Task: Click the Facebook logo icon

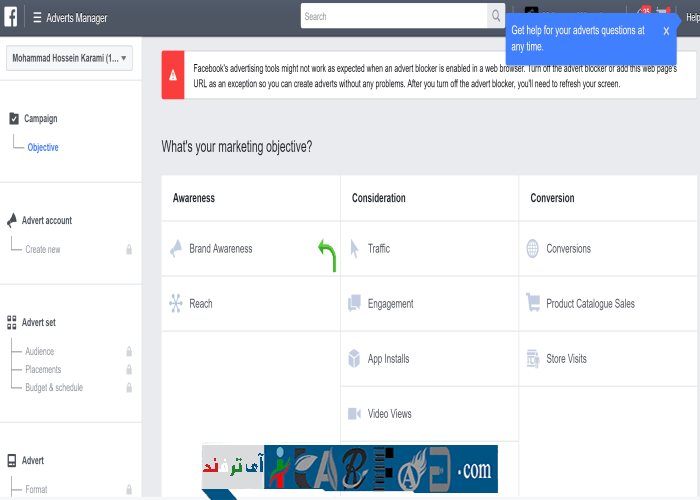Action: pyautogui.click(x=11, y=17)
